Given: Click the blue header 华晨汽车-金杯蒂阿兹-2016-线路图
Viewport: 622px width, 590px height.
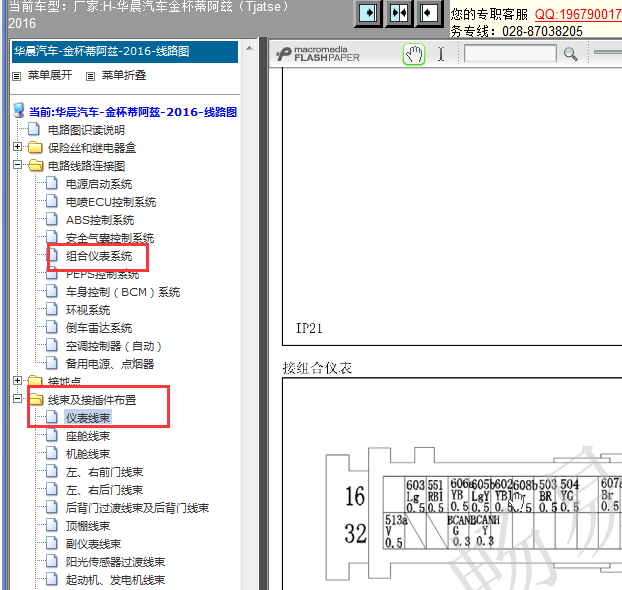Looking at the screenshot, I should (125, 52).
